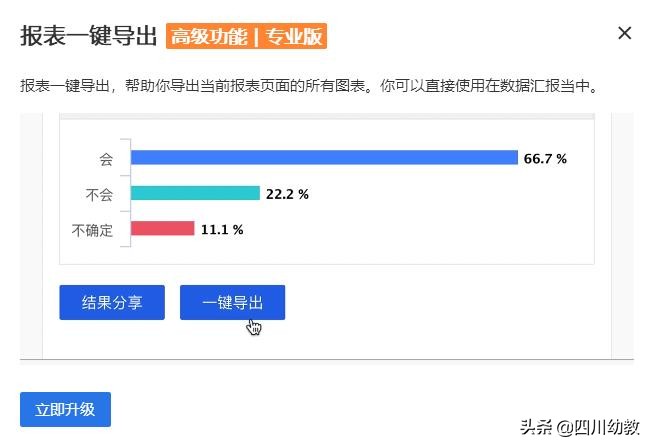Screen dimensions: 652x448
Task: Click the 不会 axis label
Action: [x=100, y=194]
